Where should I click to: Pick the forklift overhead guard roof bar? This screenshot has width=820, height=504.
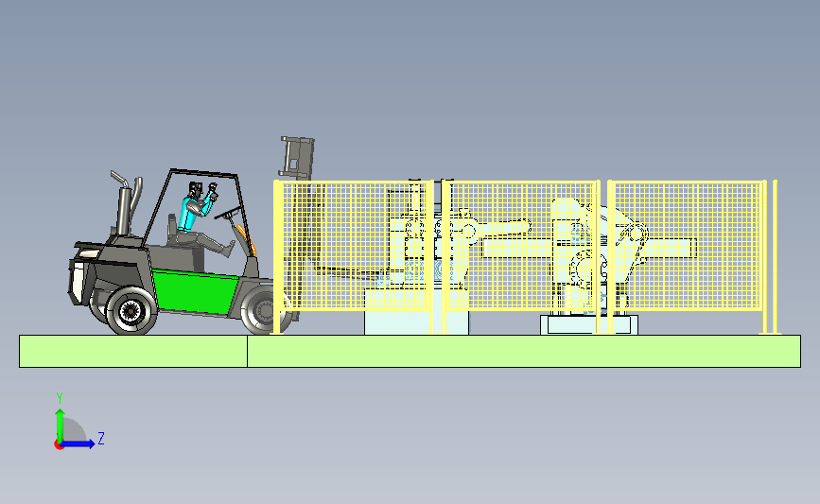(204, 172)
